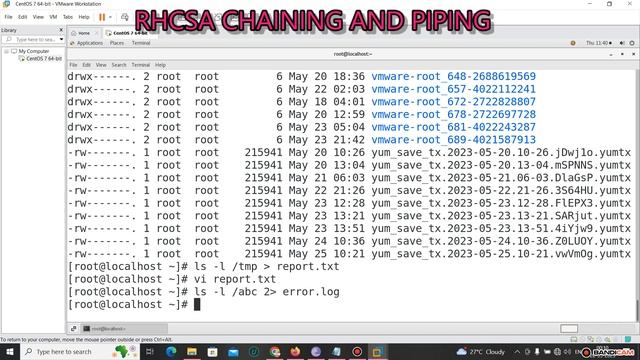Open the Library search filter dropdown

(x=62, y=40)
